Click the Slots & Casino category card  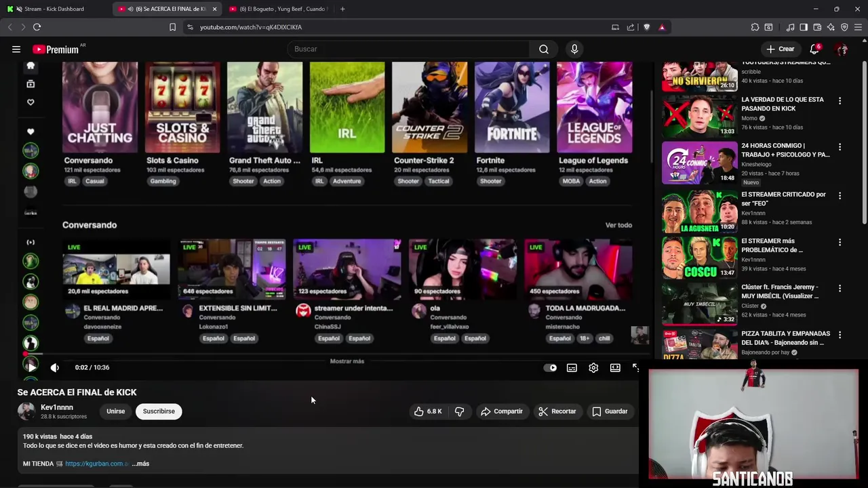[x=182, y=107]
